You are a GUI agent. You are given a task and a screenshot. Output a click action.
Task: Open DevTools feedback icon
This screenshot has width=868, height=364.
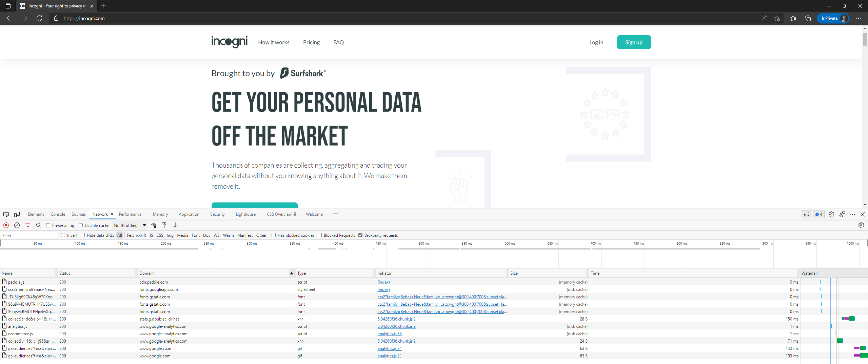[842, 214]
